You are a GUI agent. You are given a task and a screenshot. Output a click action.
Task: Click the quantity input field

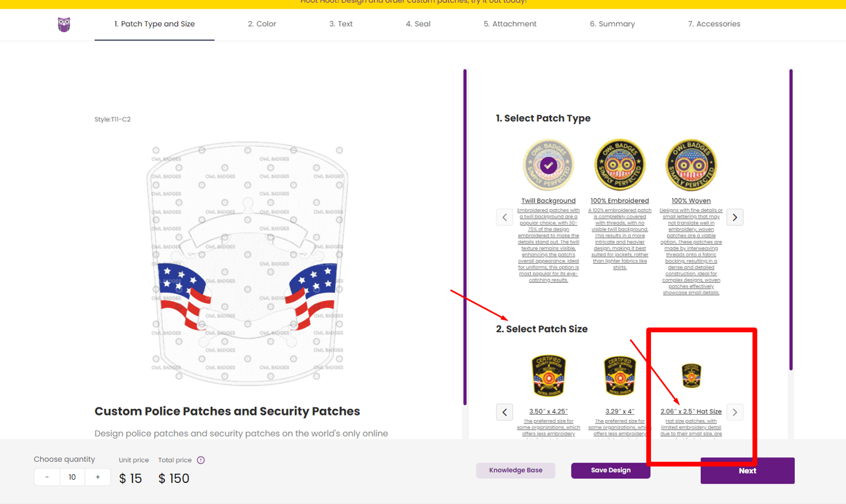[x=72, y=477]
